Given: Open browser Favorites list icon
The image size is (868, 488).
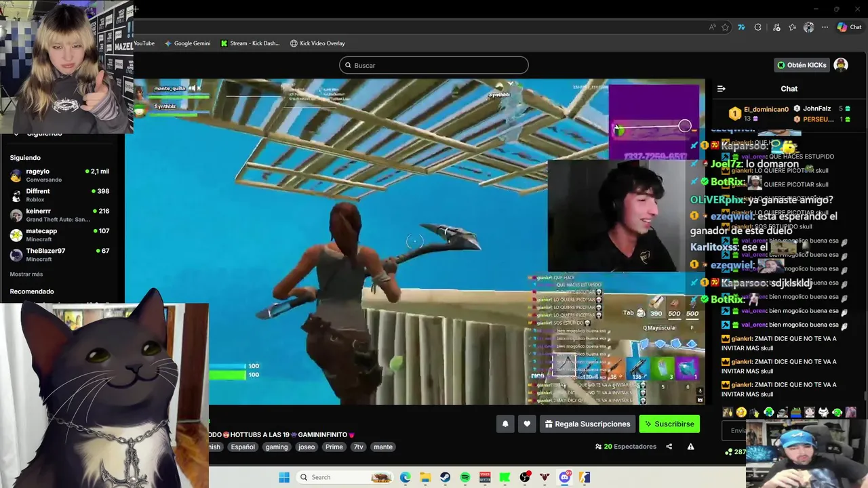Looking at the screenshot, I should coord(793,27).
